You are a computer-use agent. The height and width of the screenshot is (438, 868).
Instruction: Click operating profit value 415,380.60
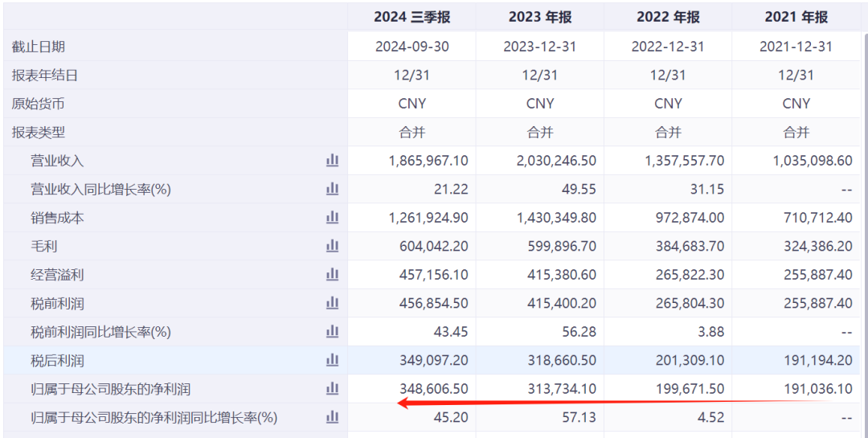562,275
